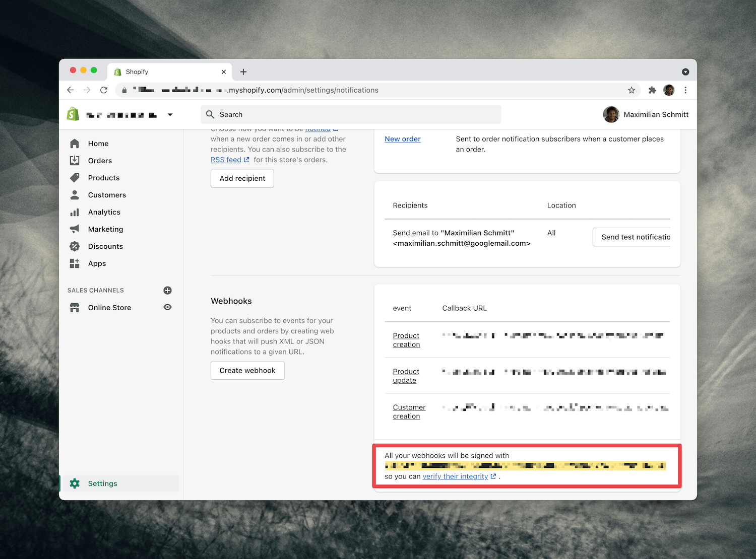View online store via eye icon
This screenshot has height=559, width=756.
[x=168, y=307]
